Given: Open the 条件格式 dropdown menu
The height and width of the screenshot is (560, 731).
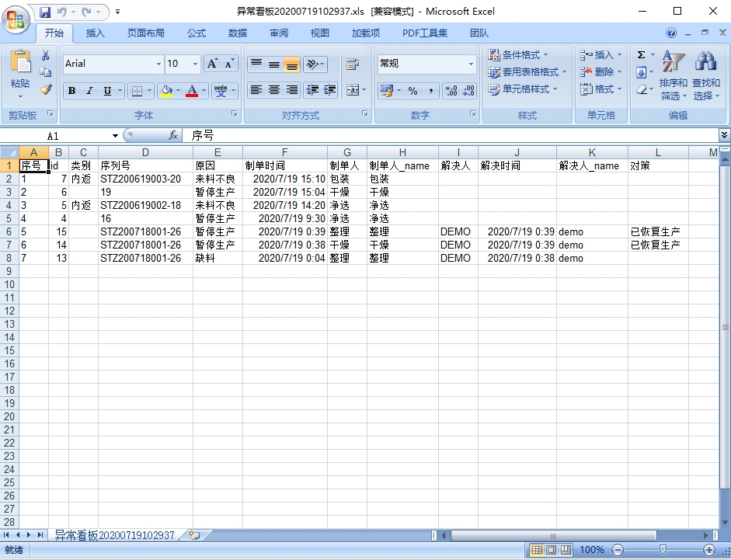Looking at the screenshot, I should 518,55.
